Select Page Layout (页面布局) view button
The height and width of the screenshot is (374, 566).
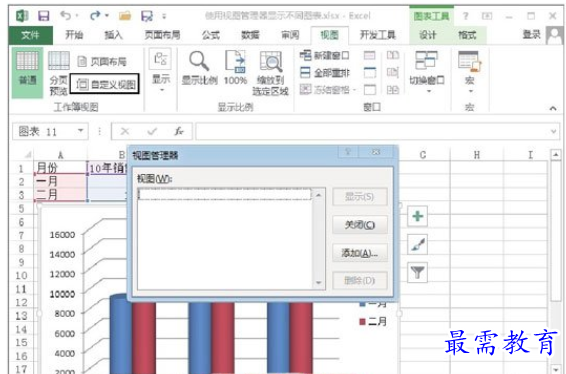(102, 62)
